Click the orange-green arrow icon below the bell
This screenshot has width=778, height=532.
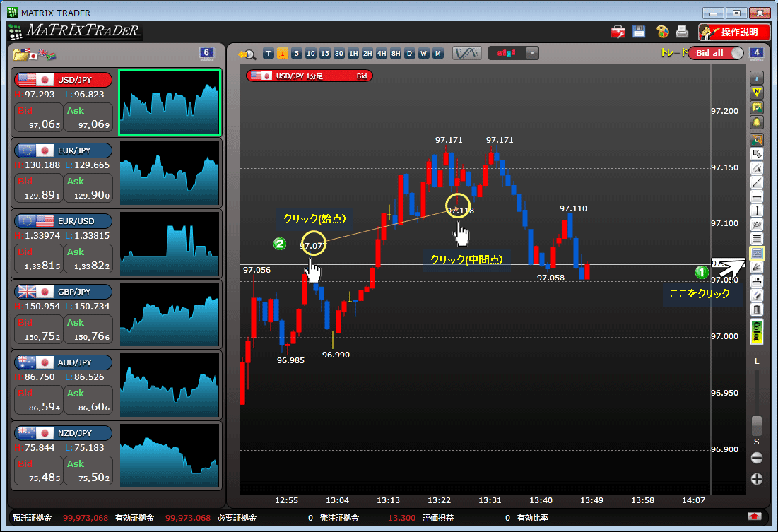[x=756, y=139]
